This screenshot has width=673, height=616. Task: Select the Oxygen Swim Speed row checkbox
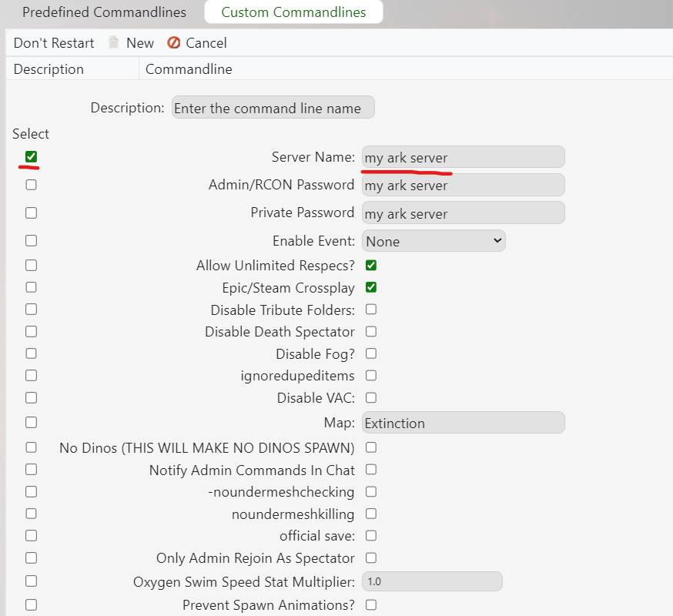pyautogui.click(x=31, y=581)
